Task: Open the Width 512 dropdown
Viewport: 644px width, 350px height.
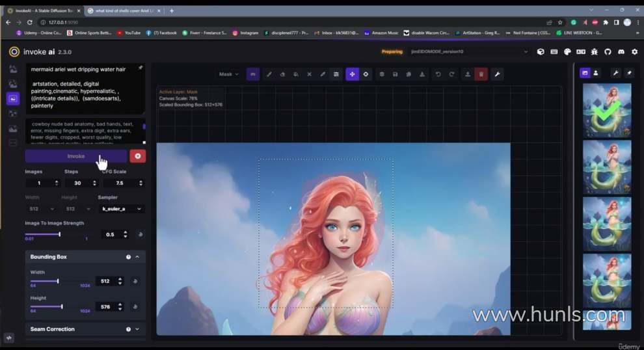Action: [x=42, y=209]
